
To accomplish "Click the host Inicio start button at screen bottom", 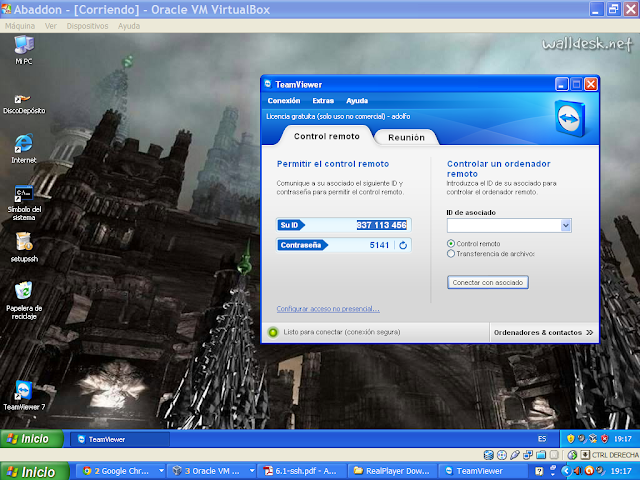I will point(34,472).
